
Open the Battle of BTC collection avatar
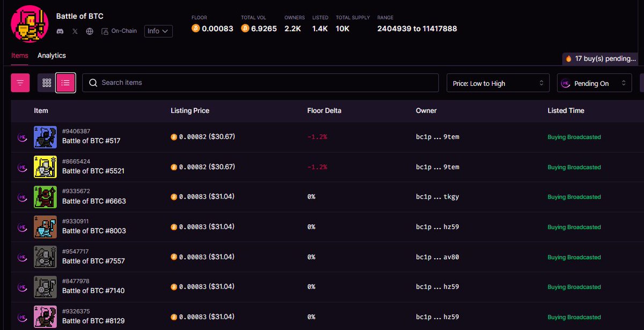30,24
